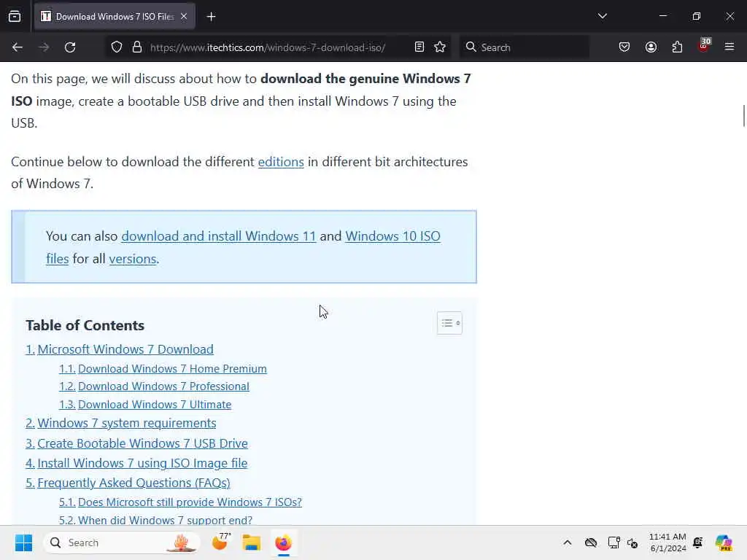Bookmark this page with star icon
The width and height of the screenshot is (747, 560).
point(440,47)
